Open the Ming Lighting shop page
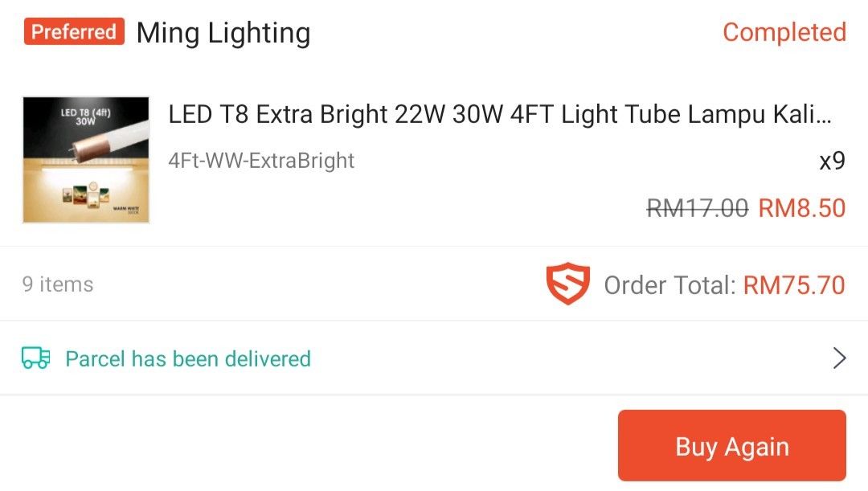Viewport: 868px width, 491px height. coord(223,32)
